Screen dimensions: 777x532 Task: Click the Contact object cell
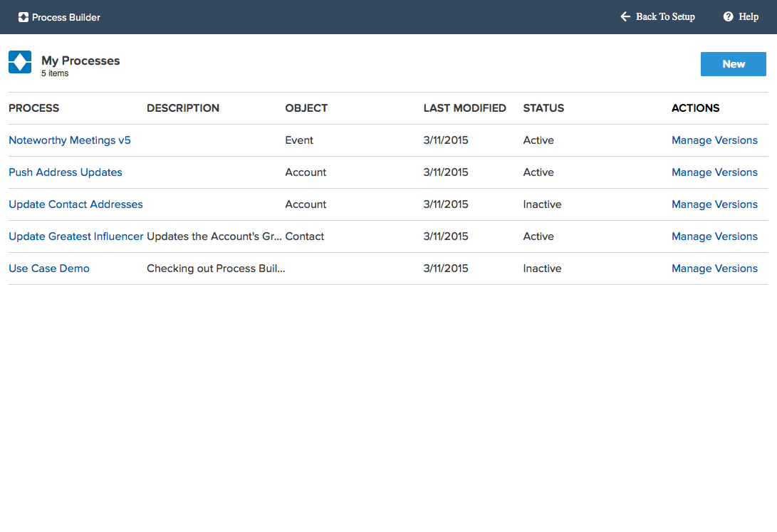tap(304, 236)
